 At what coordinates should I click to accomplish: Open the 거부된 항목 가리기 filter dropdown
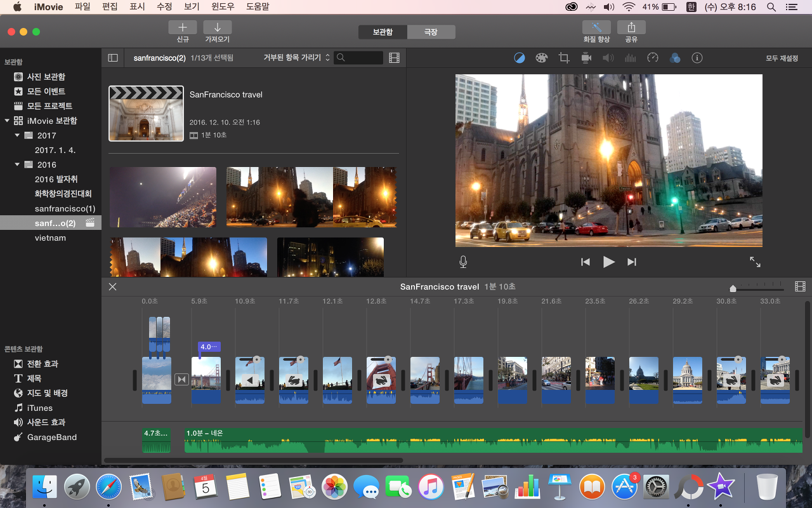(296, 58)
